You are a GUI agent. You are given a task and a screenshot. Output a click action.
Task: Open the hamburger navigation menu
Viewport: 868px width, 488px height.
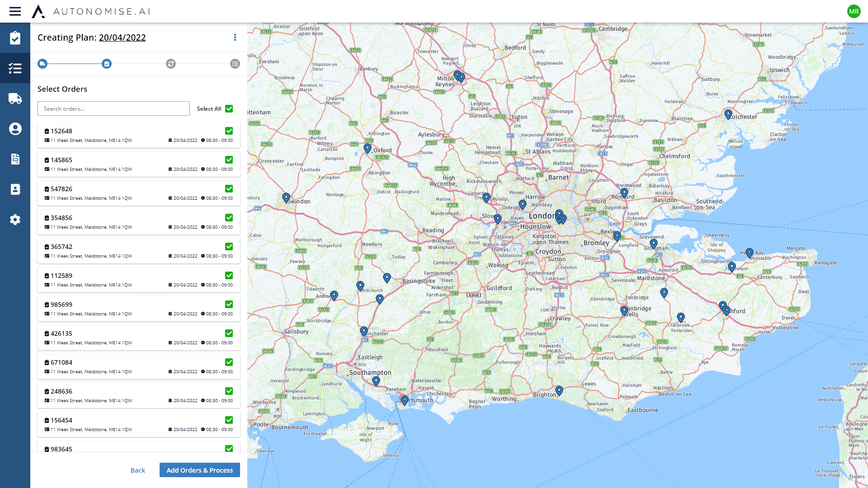(15, 11)
